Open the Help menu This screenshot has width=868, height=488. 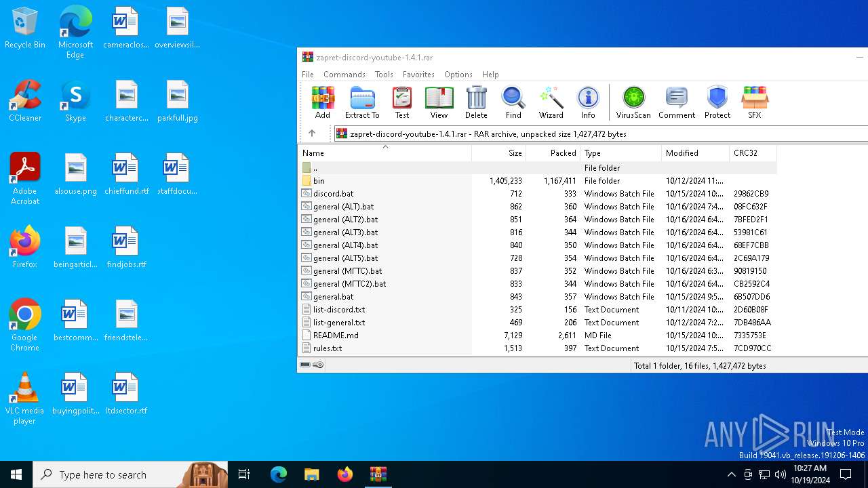(x=490, y=75)
